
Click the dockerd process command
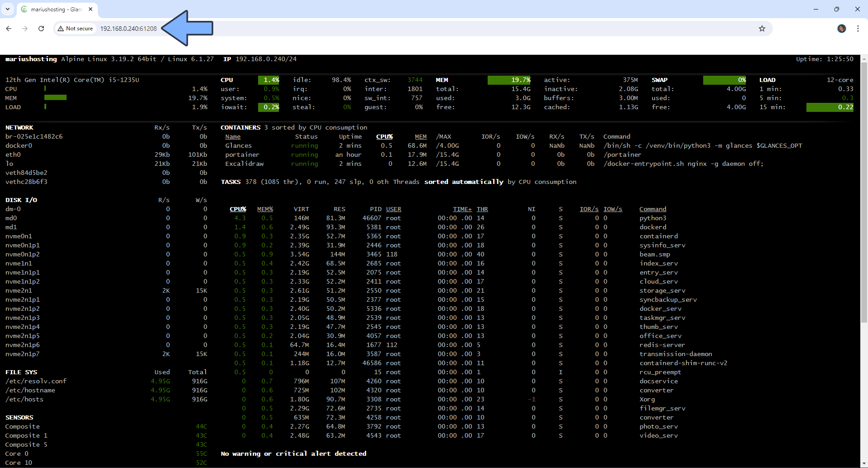(x=652, y=227)
